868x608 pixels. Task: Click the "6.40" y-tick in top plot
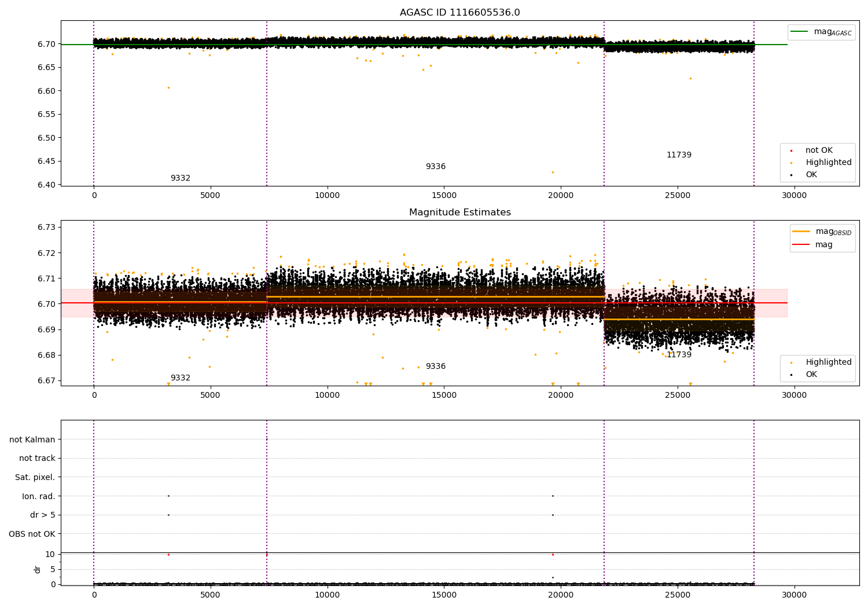pos(47,185)
